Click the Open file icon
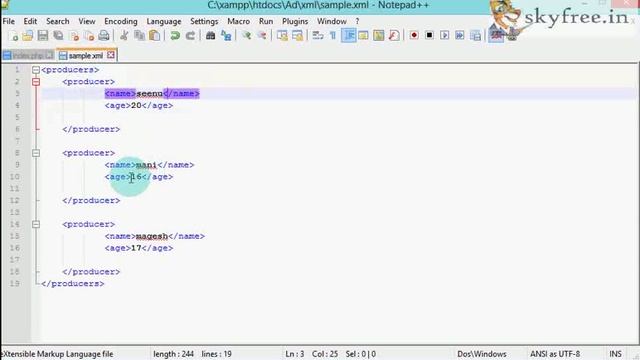This screenshot has height=360, width=640. 28,36
